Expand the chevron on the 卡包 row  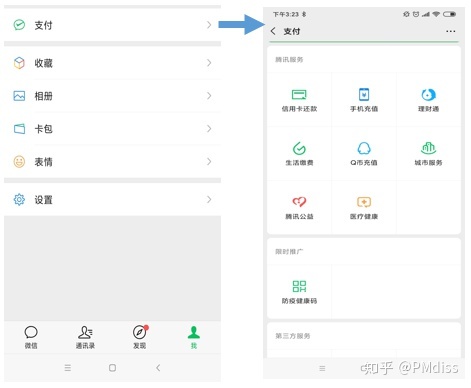[x=209, y=129]
